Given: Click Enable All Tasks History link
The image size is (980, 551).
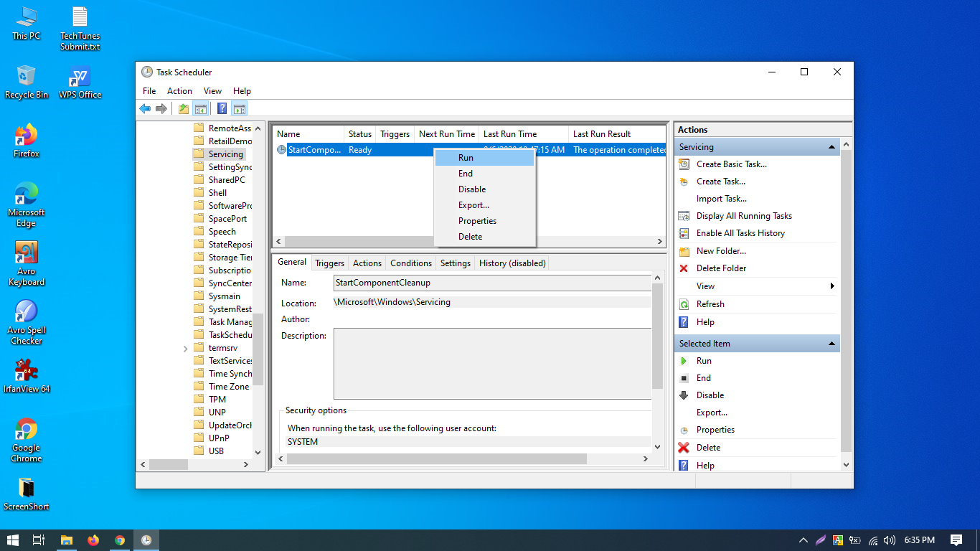Looking at the screenshot, I should pyautogui.click(x=740, y=233).
